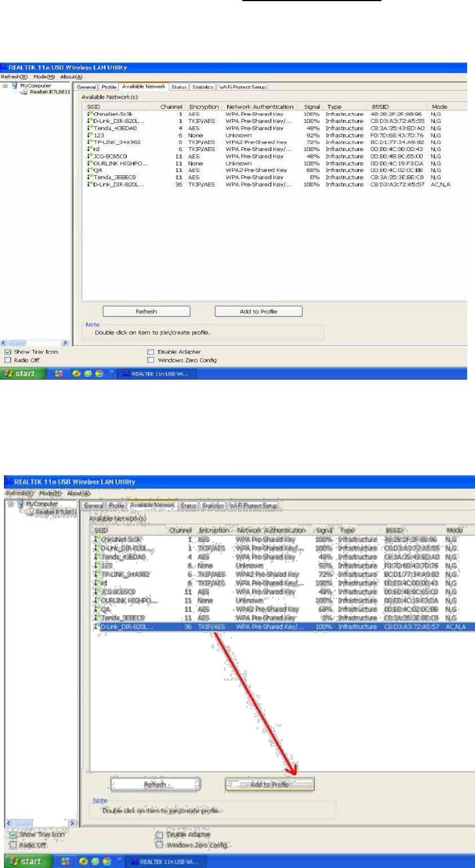475x868 pixels.
Task: Switch to Profile tab in first screenshot
Action: [x=109, y=87]
